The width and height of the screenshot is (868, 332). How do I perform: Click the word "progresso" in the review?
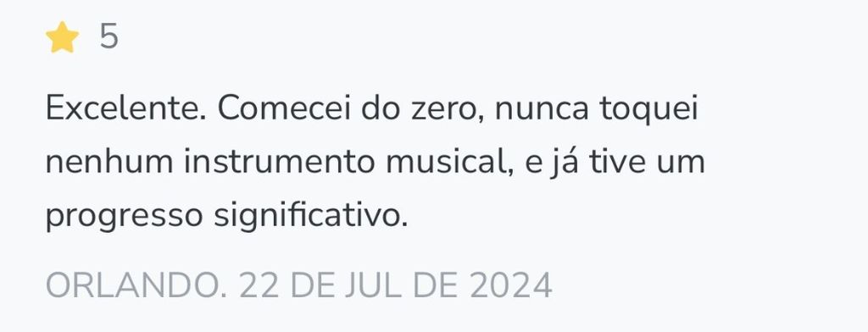[x=124, y=218]
